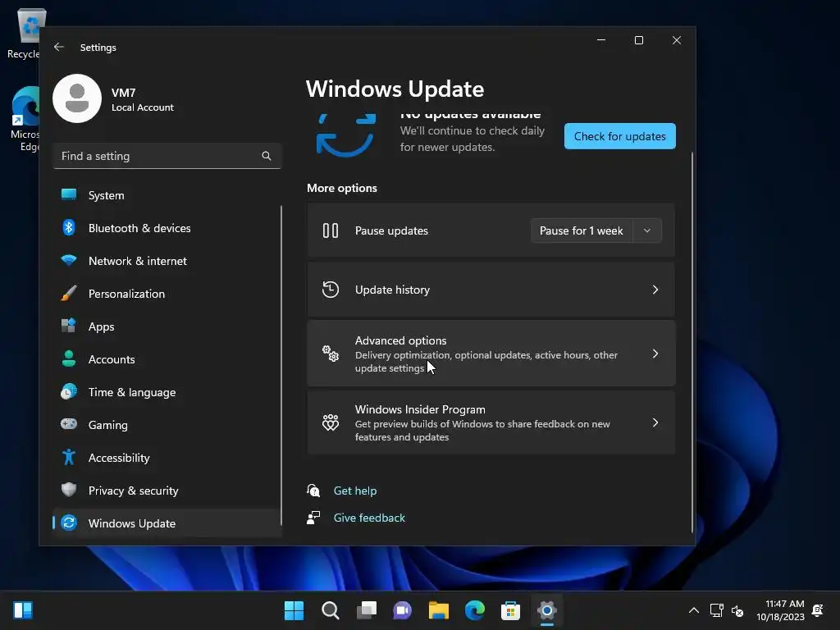Screen dimensions: 840x630
Task: Click the Windows Update page scrollbar
Action: [x=692, y=343]
